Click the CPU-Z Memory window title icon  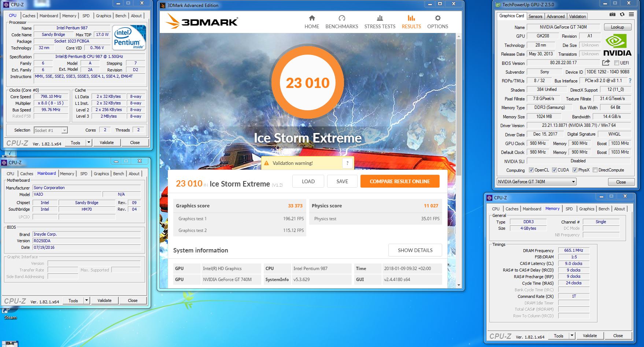(x=489, y=198)
